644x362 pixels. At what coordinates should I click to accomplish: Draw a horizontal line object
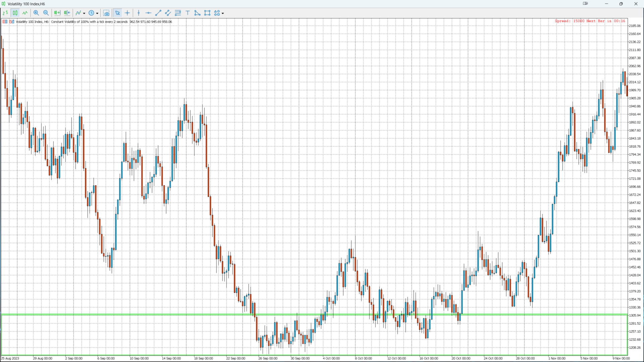tap(148, 13)
